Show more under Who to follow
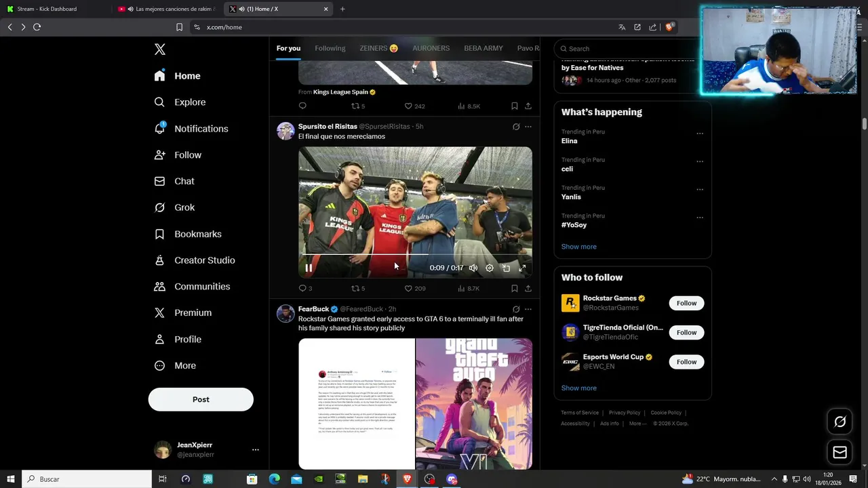Screen dimensions: 868x488 pos(579,388)
